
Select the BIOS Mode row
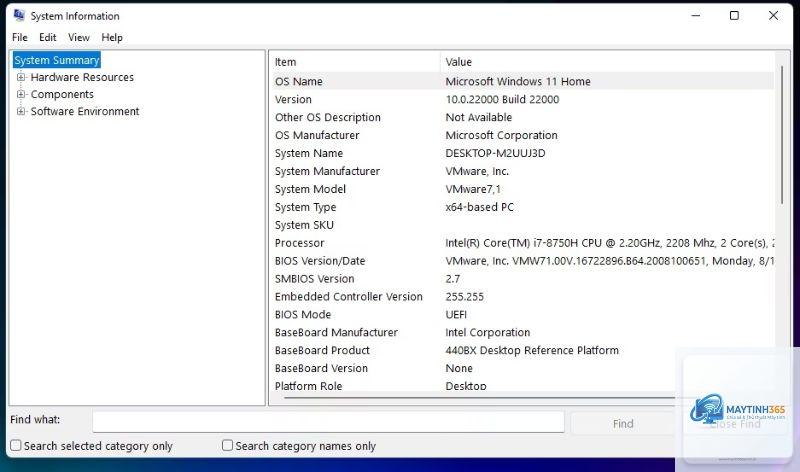point(522,314)
